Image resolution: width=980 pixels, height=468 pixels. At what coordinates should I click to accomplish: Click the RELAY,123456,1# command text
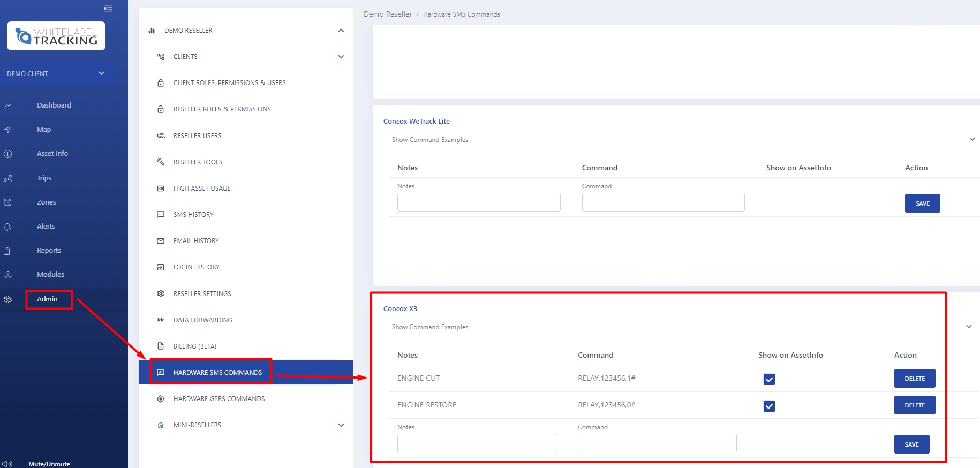tap(607, 379)
